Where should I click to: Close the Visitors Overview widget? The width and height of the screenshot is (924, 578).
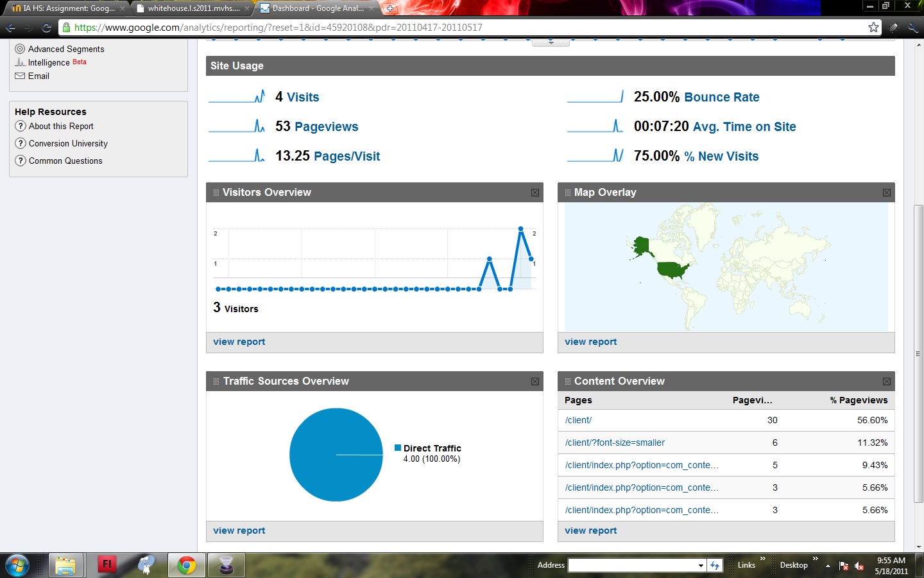click(x=535, y=193)
